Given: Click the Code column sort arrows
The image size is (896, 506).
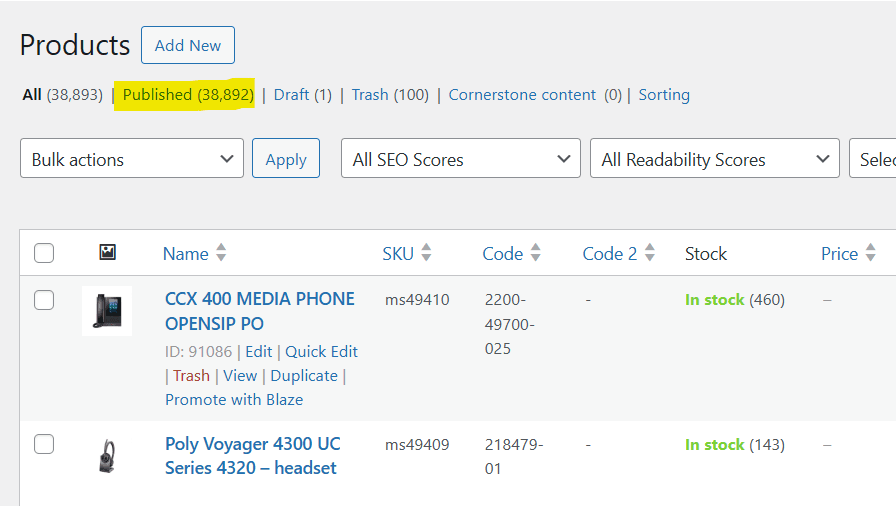Looking at the screenshot, I should (x=536, y=254).
